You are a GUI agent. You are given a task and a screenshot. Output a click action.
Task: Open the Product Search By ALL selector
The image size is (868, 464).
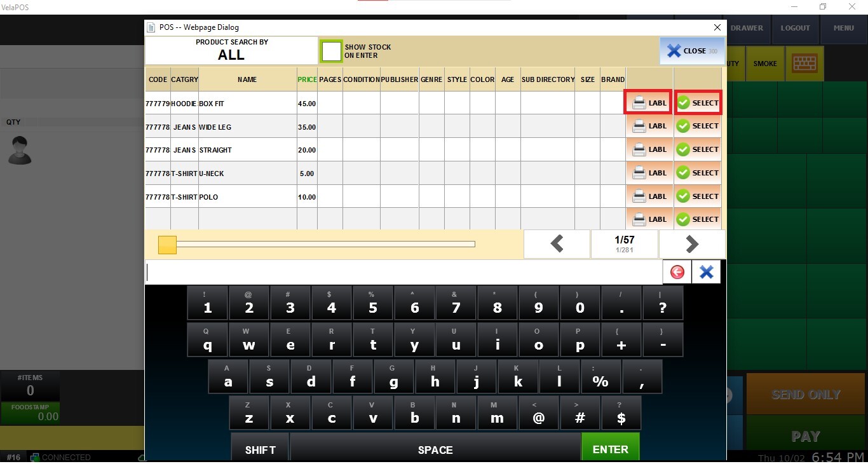coord(231,50)
